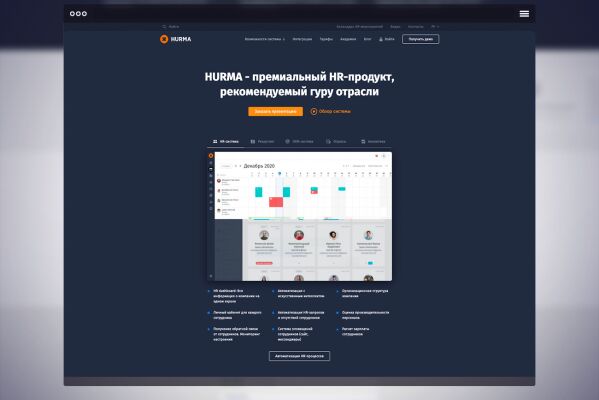Click the HR dashboard feature text
The width and height of the screenshot is (599, 400).
click(x=236, y=296)
